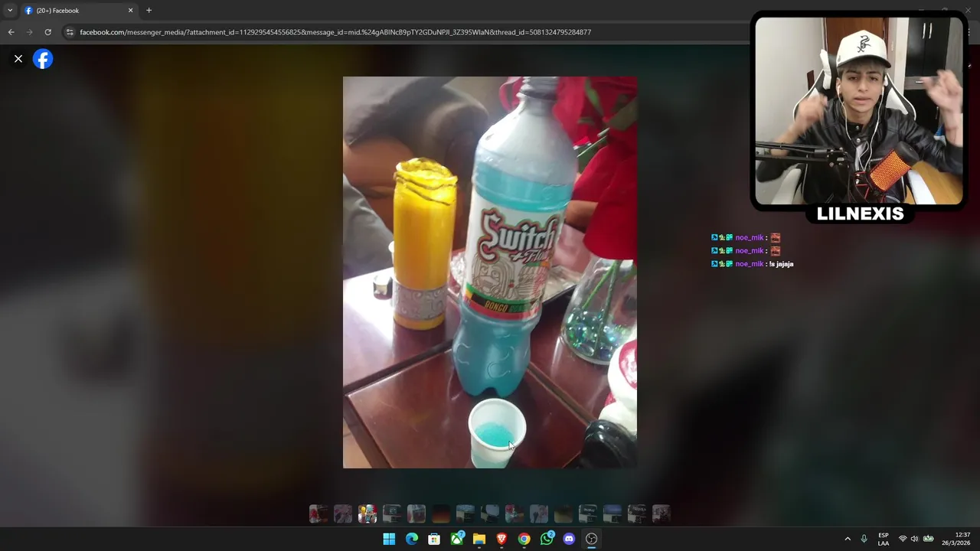Go back with the browser back arrow

tap(11, 32)
